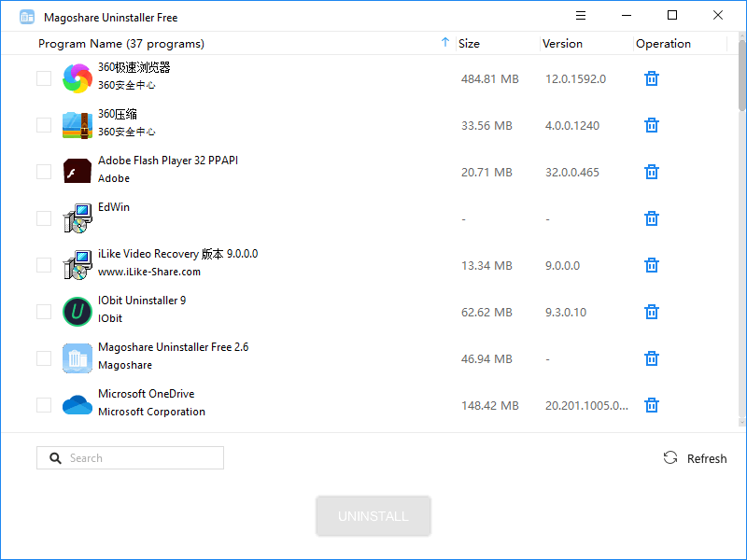The height and width of the screenshot is (560, 747).
Task: Select the Microsoft OneDrive name text
Action: [x=147, y=394]
